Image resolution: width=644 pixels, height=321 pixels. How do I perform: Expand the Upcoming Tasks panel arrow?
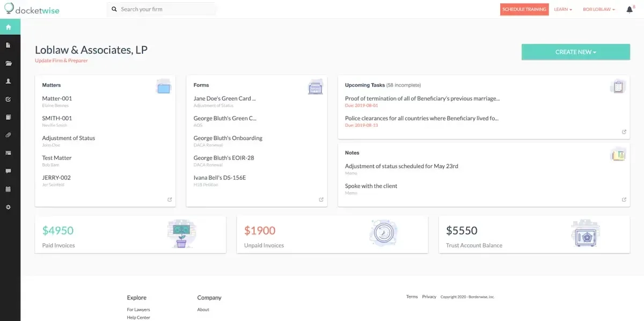(x=624, y=132)
